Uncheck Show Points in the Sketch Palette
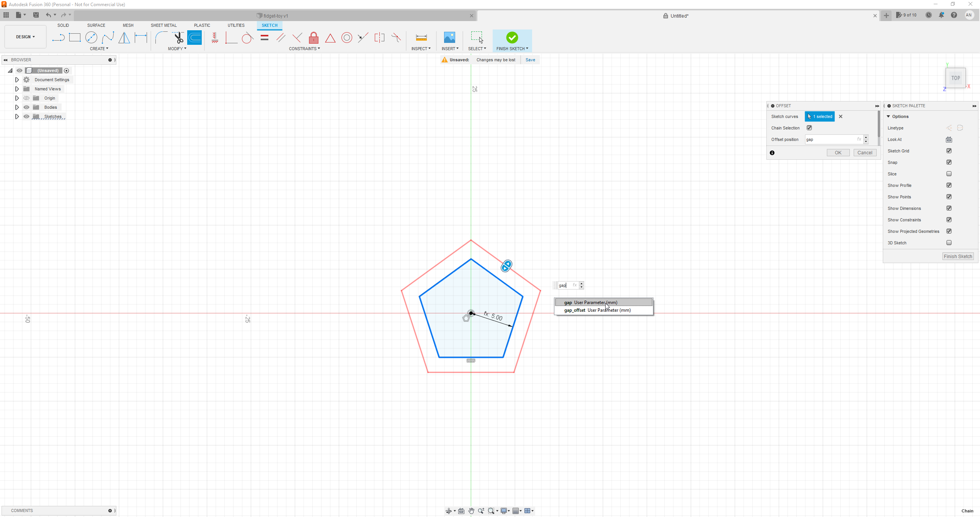The image size is (980, 517). click(x=949, y=196)
